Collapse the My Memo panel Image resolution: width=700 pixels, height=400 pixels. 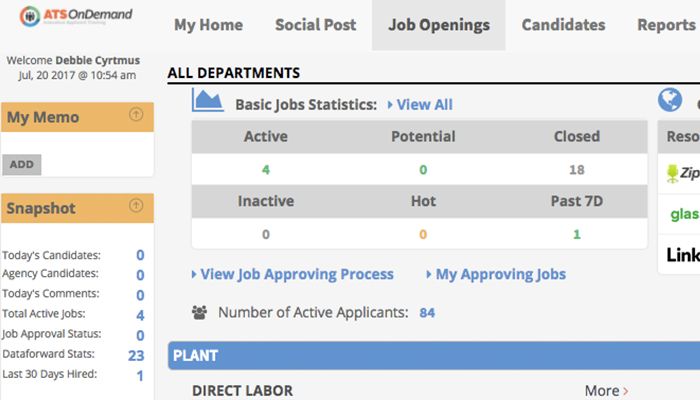[x=137, y=116]
